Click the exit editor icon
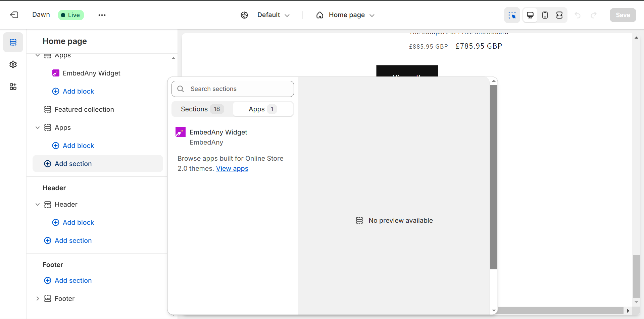This screenshot has width=644, height=319. [x=14, y=15]
